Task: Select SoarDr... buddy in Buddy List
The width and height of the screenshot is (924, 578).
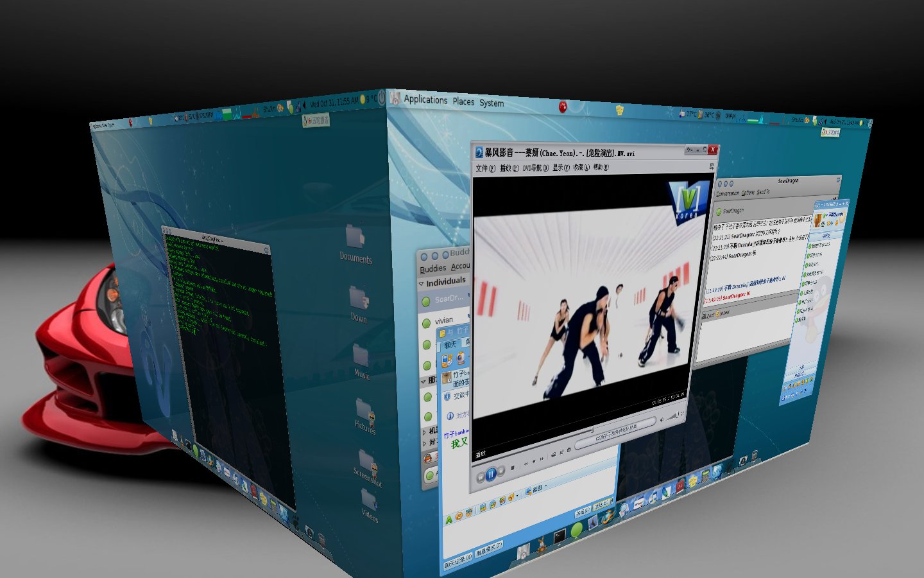Action: pos(445,299)
